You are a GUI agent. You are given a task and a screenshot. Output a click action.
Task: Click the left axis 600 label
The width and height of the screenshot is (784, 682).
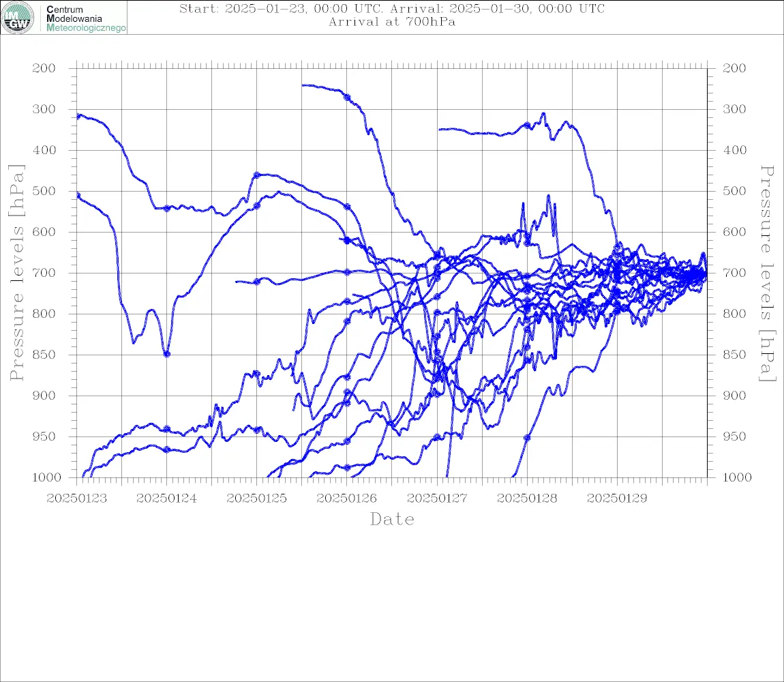point(44,232)
